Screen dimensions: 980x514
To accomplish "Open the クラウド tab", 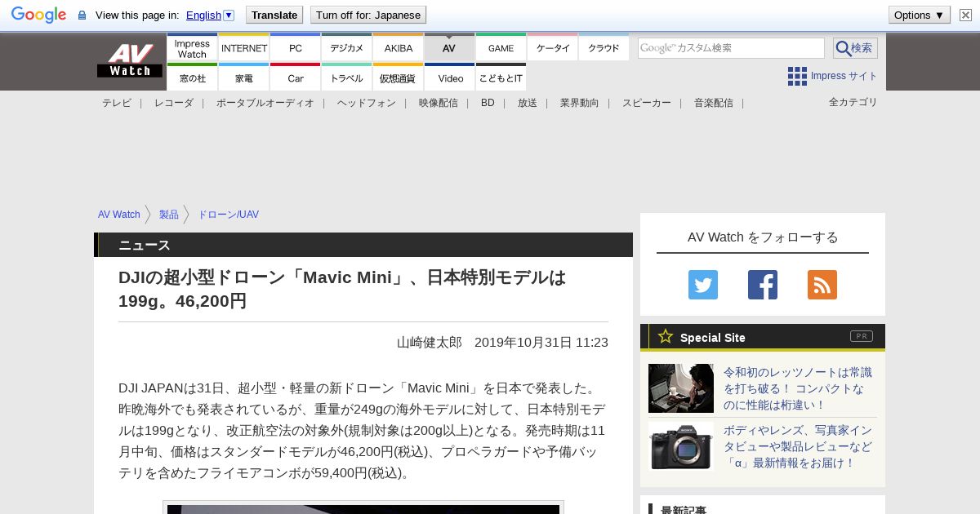I will (604, 48).
